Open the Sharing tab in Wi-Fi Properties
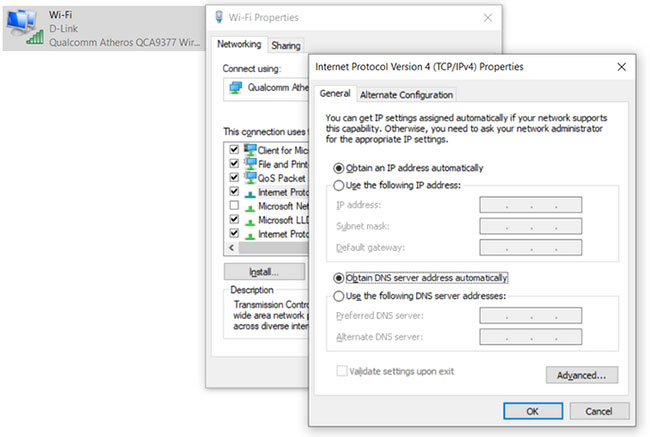Screen dimensions: 650x437 point(285,45)
